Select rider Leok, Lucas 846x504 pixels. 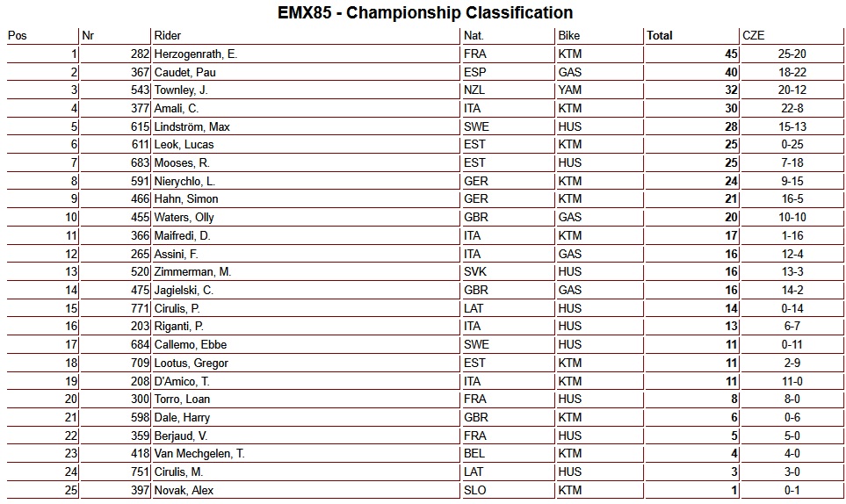[184, 145]
